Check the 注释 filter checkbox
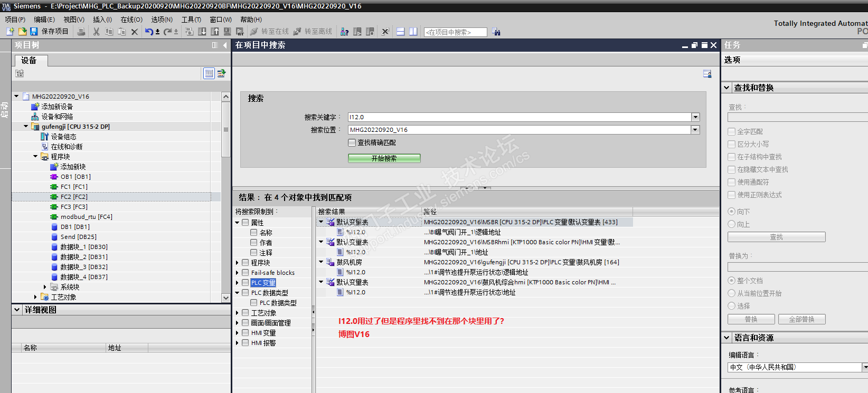 [x=254, y=253]
